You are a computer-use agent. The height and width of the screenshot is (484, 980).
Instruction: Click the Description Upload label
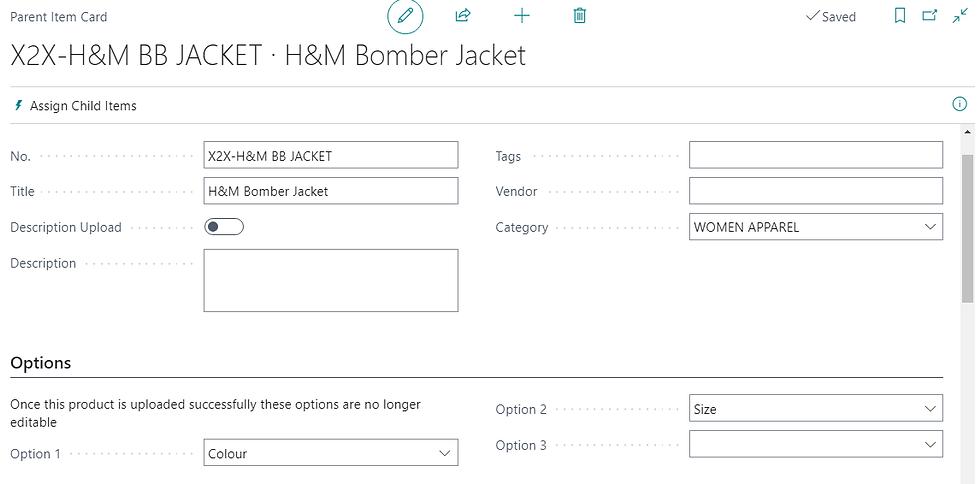point(66,227)
